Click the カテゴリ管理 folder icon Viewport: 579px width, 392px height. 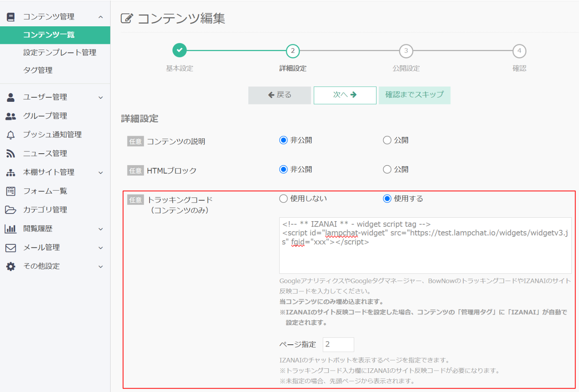pos(11,210)
